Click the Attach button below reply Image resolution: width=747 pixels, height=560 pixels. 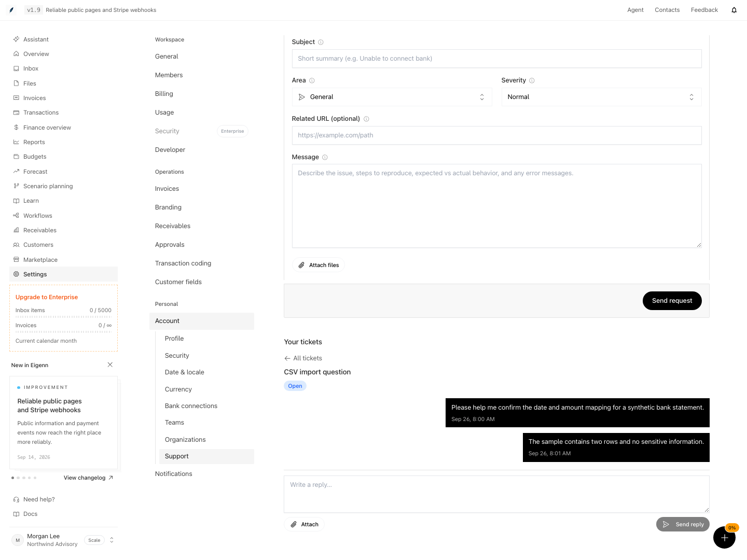coord(304,524)
